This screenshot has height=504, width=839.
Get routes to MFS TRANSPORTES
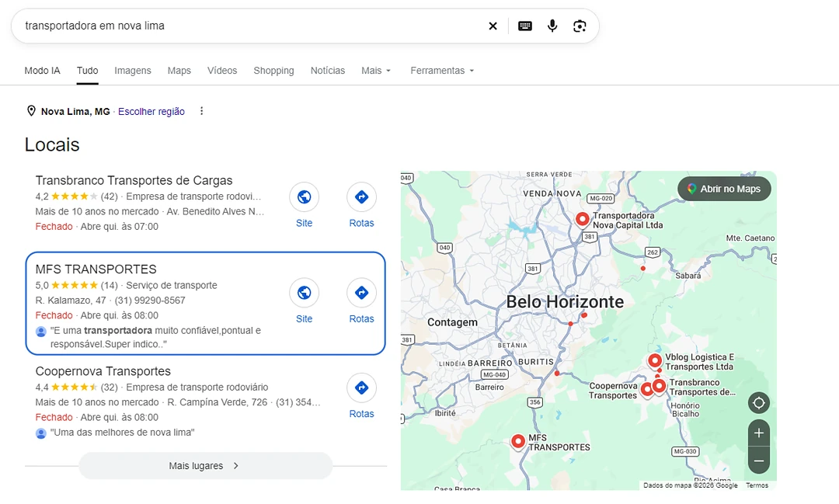pos(361,293)
